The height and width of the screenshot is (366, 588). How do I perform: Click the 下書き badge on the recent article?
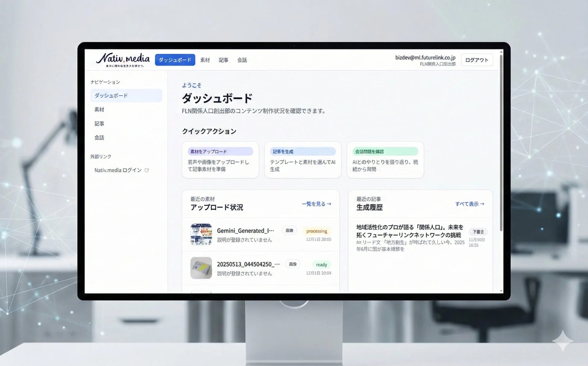coord(478,232)
